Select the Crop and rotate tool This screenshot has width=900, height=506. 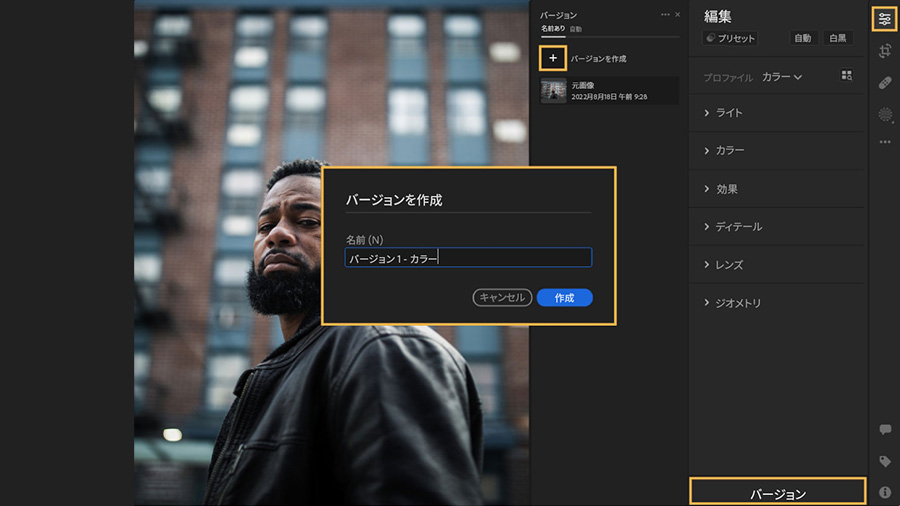tap(885, 51)
